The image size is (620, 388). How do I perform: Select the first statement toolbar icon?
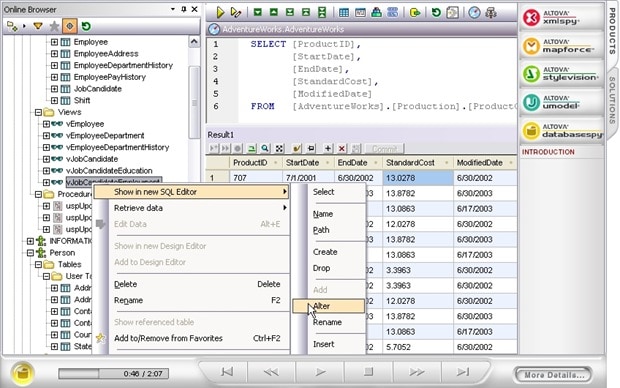click(306, 13)
